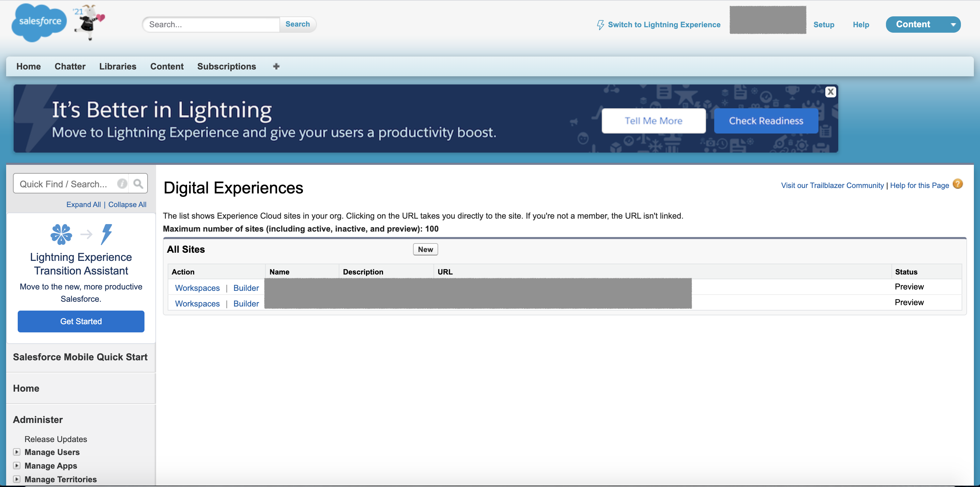The image size is (980, 487).
Task: Select Home in the setup sidebar
Action: point(26,388)
